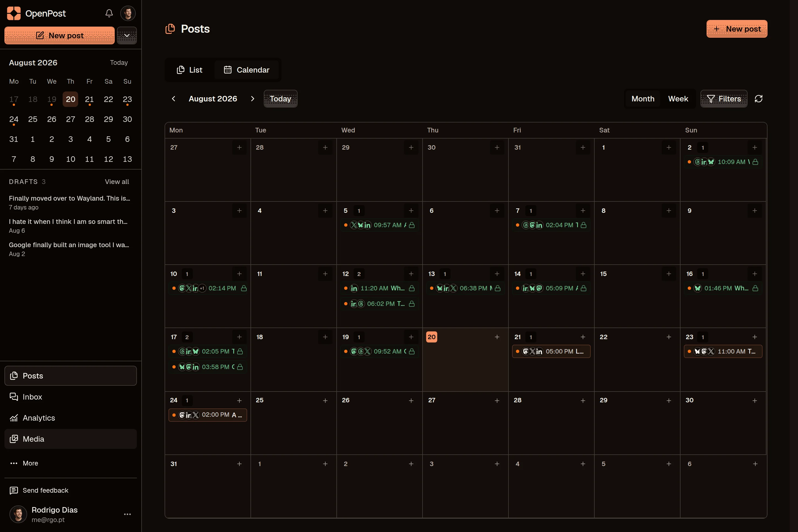Click the profile avatar in sidebar header

[128, 13]
